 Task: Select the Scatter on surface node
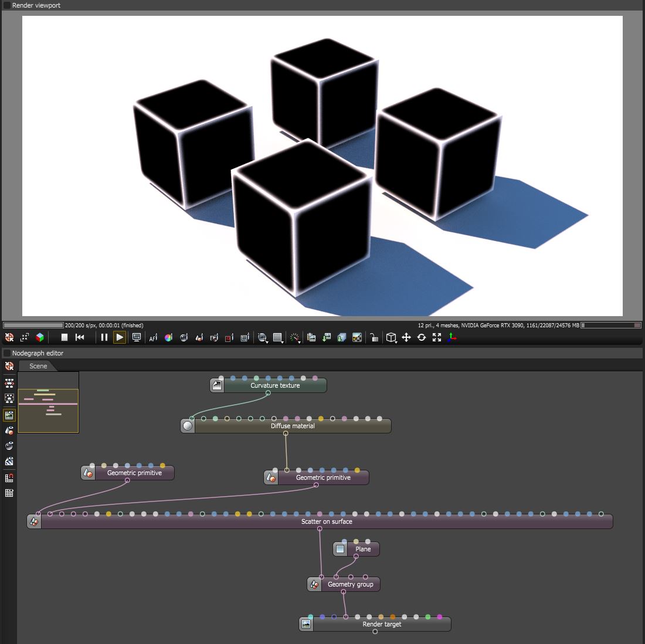point(320,521)
